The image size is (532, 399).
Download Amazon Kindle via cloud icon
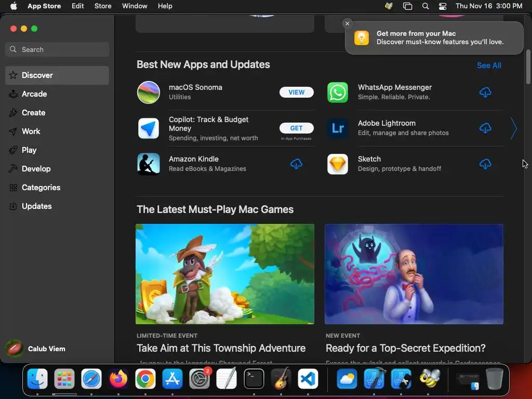296,164
